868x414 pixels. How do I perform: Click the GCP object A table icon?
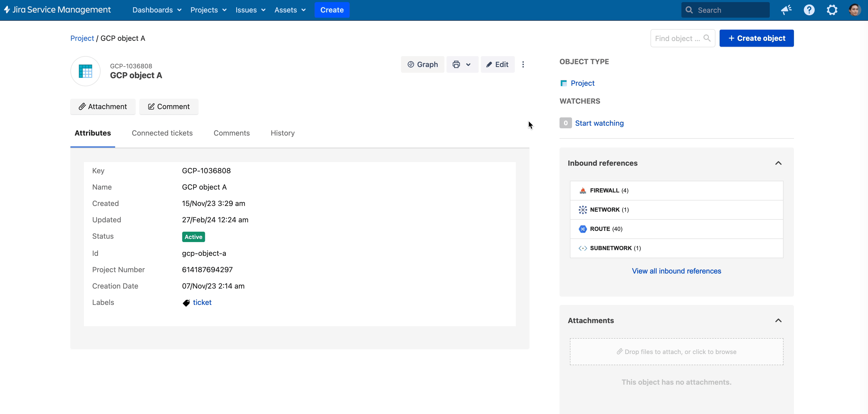point(85,71)
